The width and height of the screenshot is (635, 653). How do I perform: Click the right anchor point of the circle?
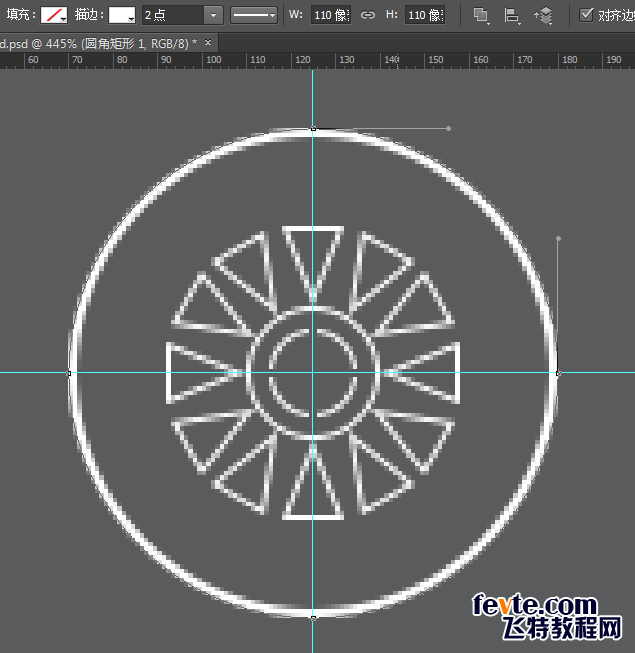click(x=558, y=373)
